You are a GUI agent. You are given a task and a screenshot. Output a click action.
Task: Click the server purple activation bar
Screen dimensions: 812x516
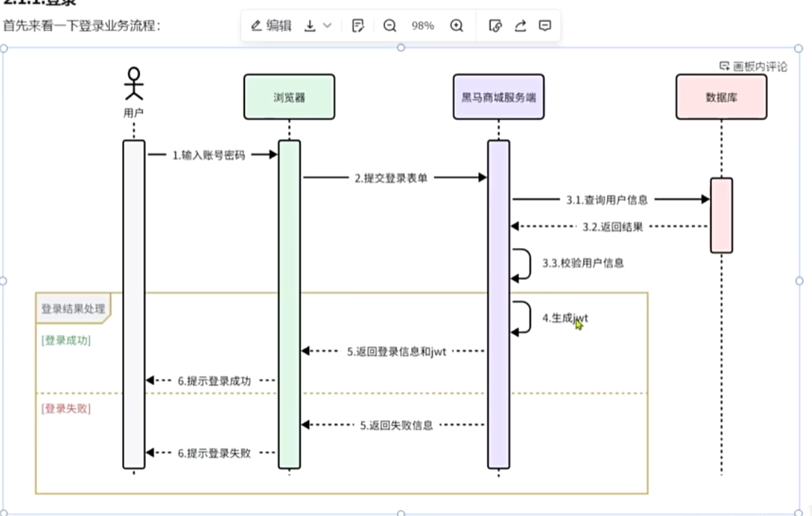tap(498, 304)
